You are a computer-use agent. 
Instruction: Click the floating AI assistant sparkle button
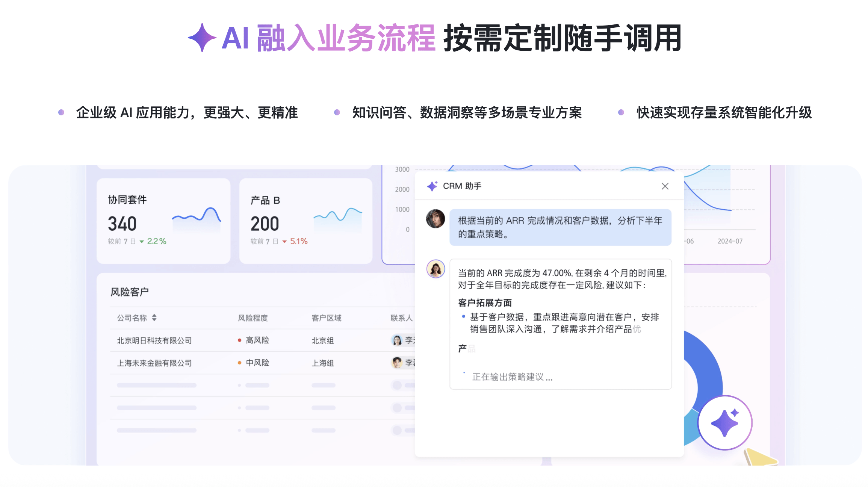tap(725, 422)
